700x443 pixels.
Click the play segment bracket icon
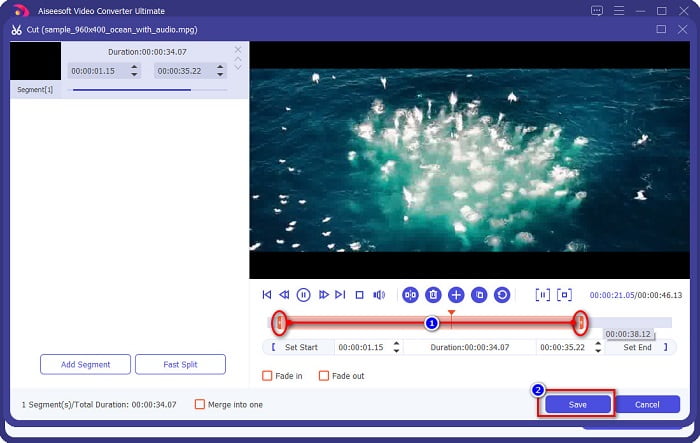click(x=542, y=295)
